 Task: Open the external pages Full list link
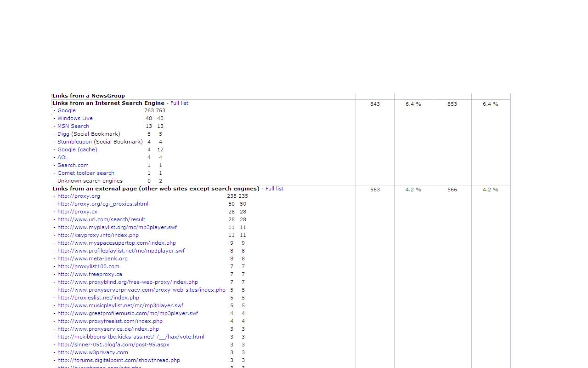coord(274,189)
